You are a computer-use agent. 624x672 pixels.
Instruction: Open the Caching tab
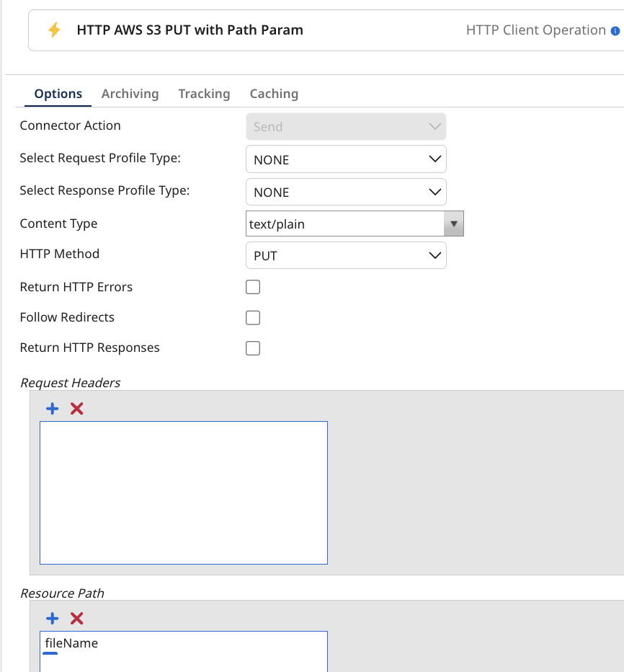(274, 93)
